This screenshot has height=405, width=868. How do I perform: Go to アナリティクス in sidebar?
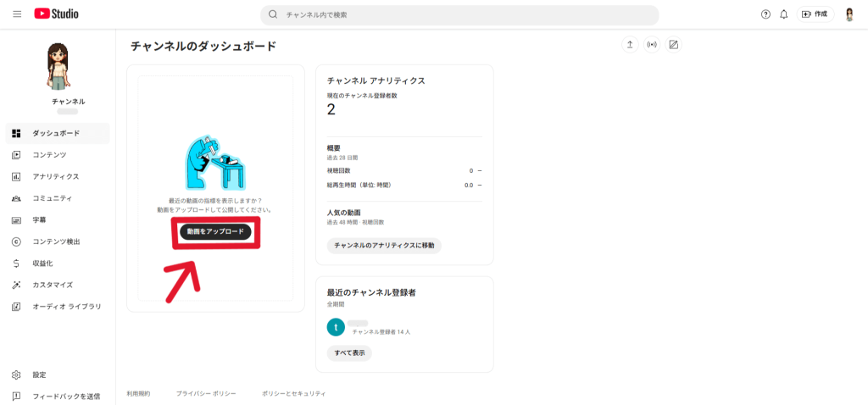(x=56, y=176)
